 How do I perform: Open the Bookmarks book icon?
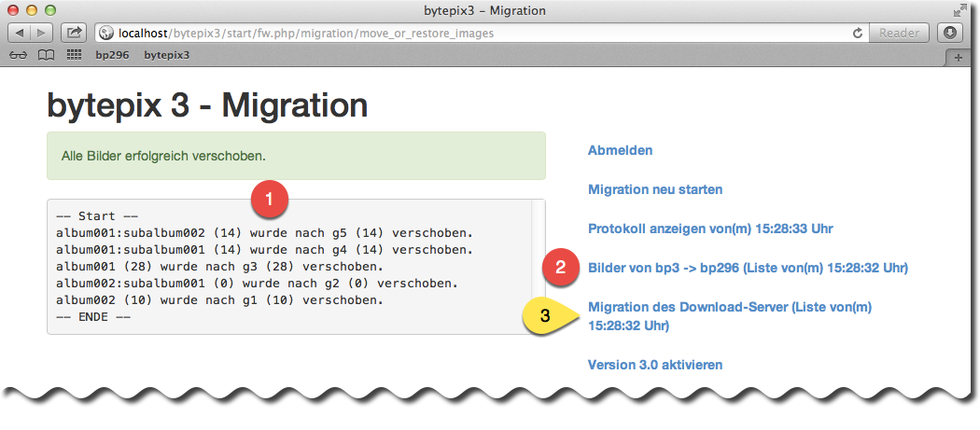47,55
